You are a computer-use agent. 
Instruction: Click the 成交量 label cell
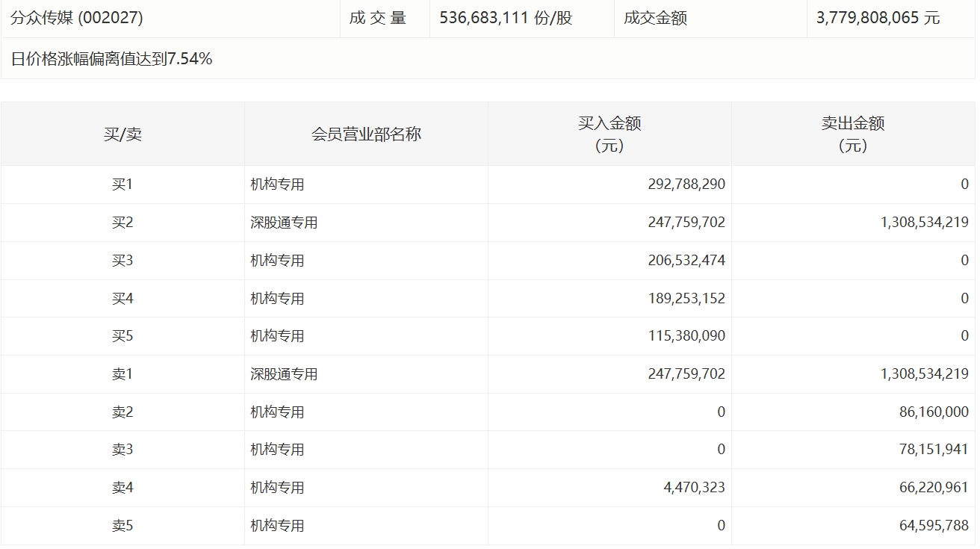click(378, 19)
